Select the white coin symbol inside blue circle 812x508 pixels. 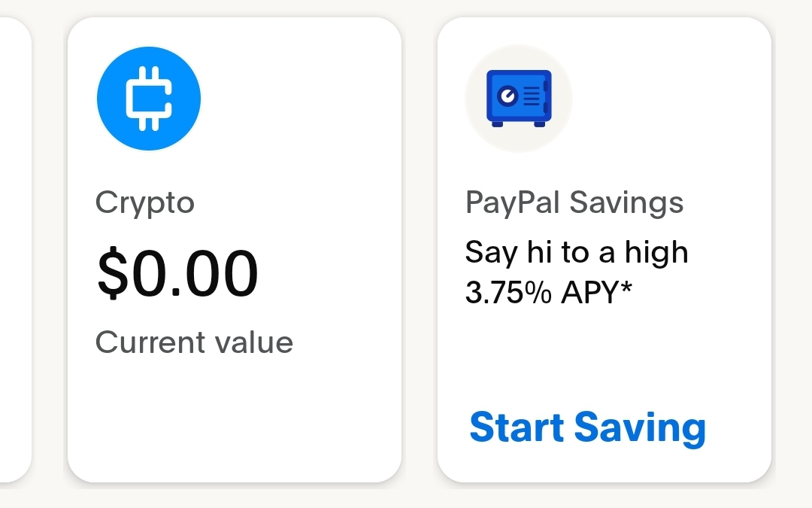[149, 99]
